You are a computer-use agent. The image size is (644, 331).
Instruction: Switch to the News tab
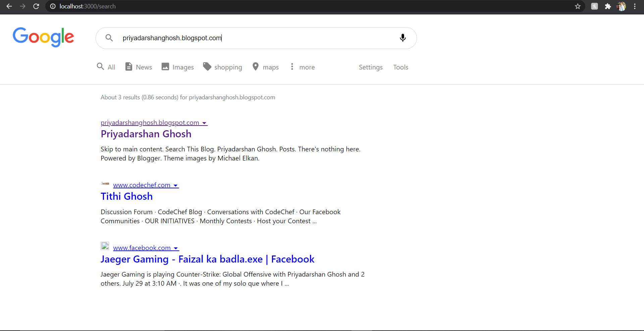click(x=139, y=67)
